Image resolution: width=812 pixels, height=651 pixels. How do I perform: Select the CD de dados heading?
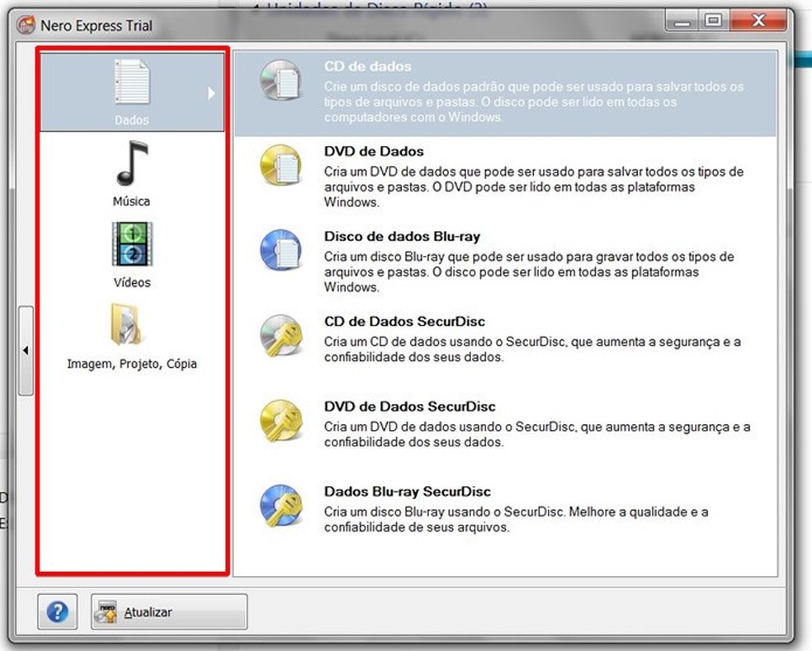[x=368, y=66]
